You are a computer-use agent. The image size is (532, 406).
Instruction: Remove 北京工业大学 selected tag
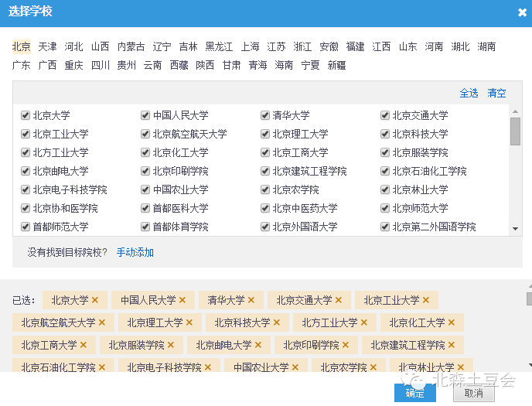426,300
